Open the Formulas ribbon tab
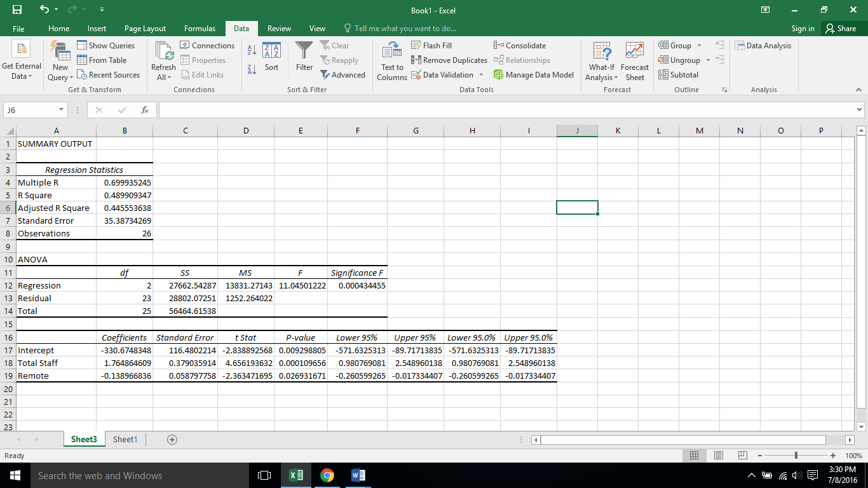This screenshot has width=868, height=488. tap(200, 29)
